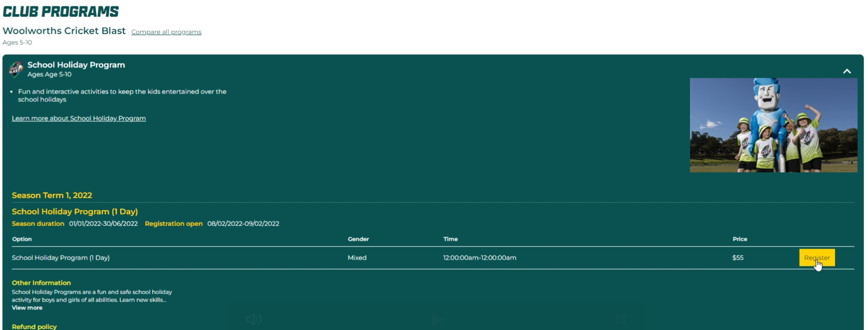Collapse the School Holiday Program panel
The height and width of the screenshot is (330, 868).
(x=846, y=71)
